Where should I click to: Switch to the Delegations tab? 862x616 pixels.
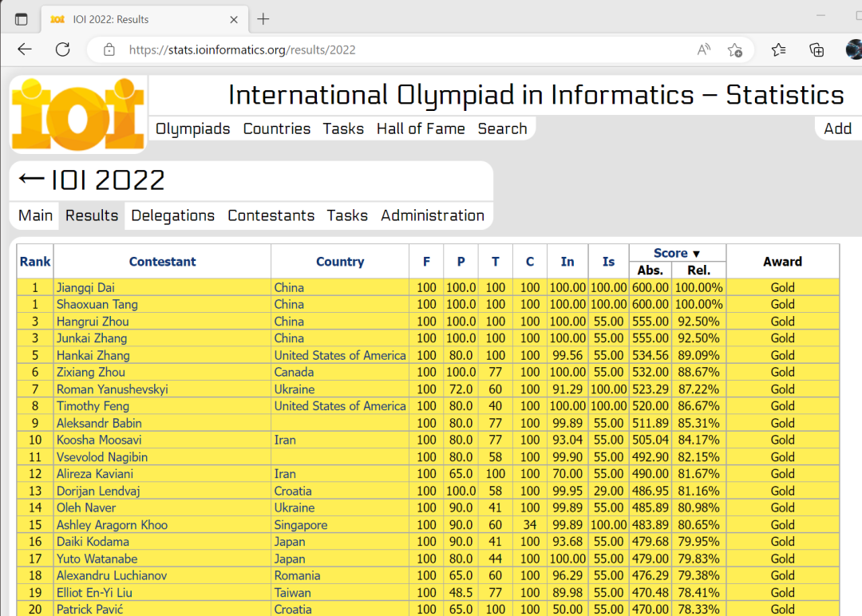point(172,215)
